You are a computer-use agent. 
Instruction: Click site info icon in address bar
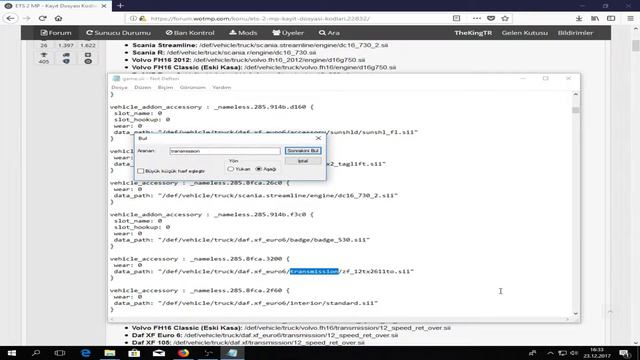pos(133,18)
